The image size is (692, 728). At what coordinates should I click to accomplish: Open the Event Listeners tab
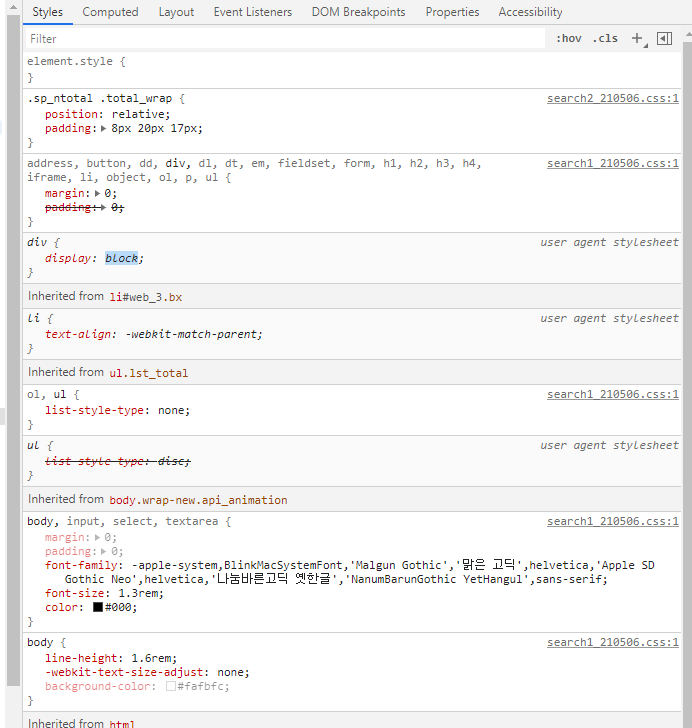253,12
